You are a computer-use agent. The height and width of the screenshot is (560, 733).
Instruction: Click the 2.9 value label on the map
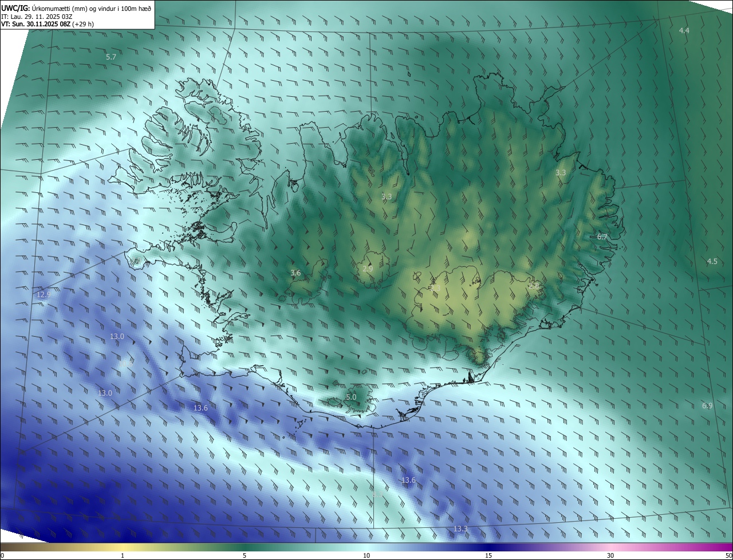click(368, 269)
